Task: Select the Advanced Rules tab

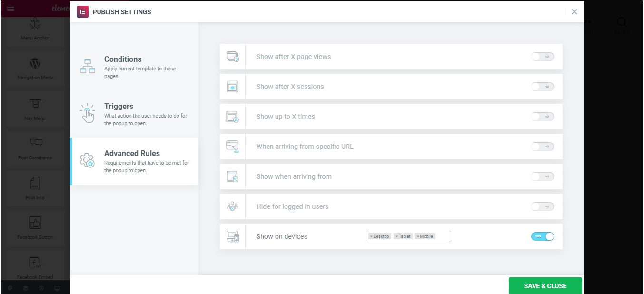Action: point(134,161)
